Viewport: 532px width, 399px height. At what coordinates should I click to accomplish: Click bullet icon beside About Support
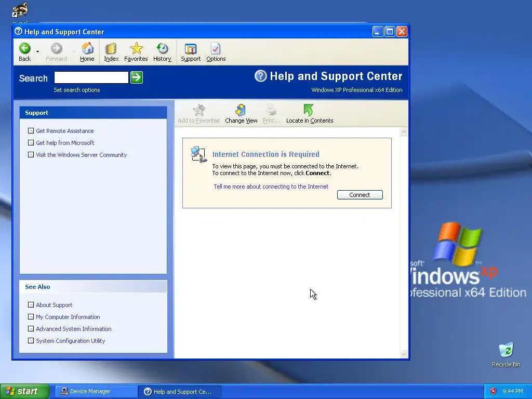point(31,304)
